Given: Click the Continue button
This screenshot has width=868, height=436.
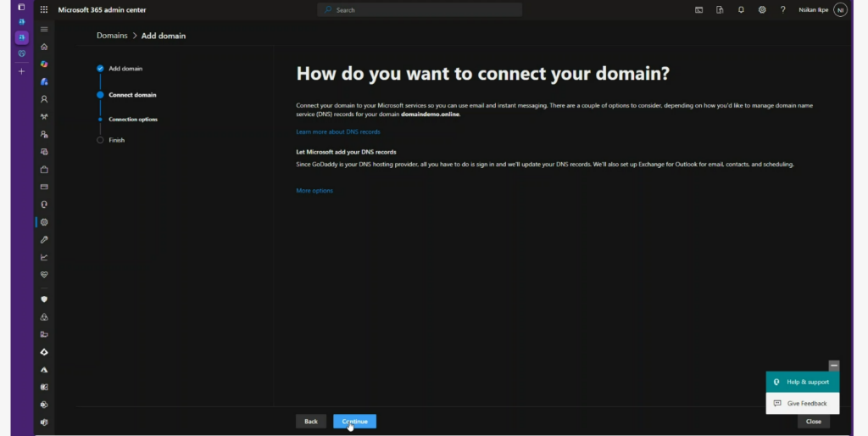Looking at the screenshot, I should (354, 422).
